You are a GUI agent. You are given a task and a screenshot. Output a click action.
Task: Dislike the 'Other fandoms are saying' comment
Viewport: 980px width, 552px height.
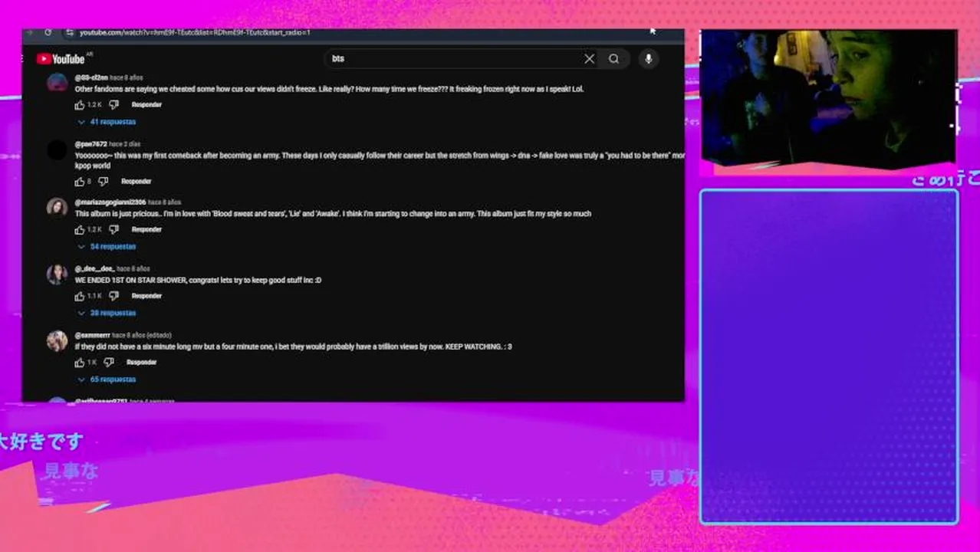[x=113, y=105]
